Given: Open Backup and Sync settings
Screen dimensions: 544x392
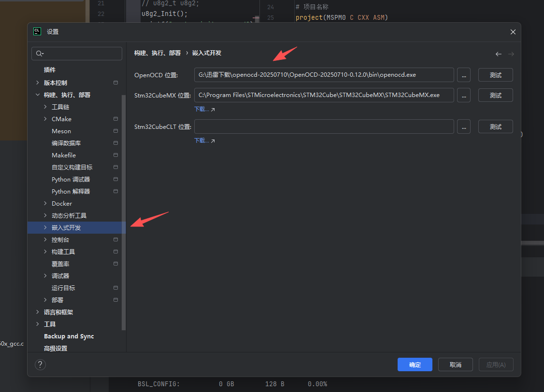Looking at the screenshot, I should (x=69, y=336).
